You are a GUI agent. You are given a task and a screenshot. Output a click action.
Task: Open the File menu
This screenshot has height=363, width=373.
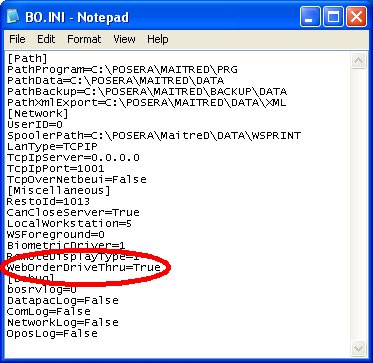[17, 39]
